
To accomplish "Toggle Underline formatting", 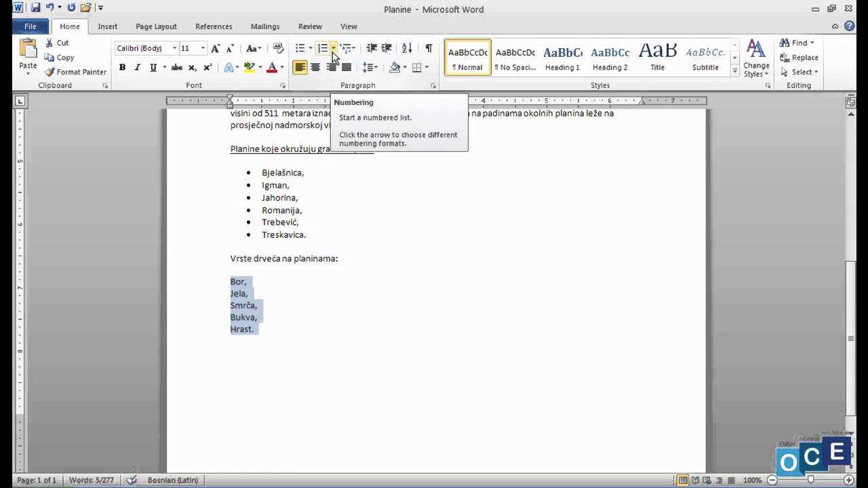I will 153,67.
